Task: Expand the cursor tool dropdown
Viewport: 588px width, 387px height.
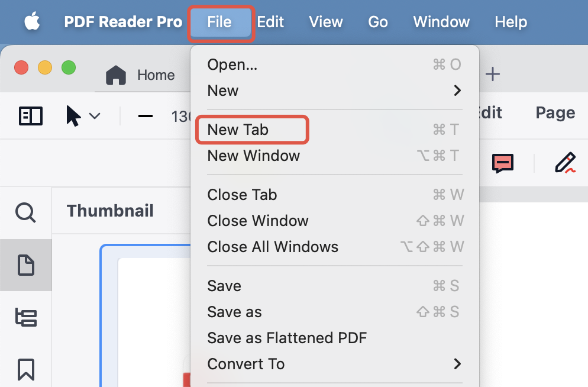Action: (94, 116)
